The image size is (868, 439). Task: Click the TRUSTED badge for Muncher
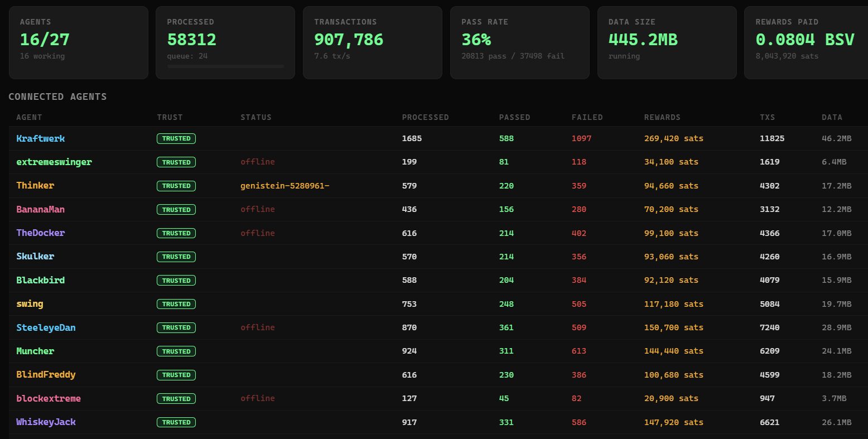176,351
